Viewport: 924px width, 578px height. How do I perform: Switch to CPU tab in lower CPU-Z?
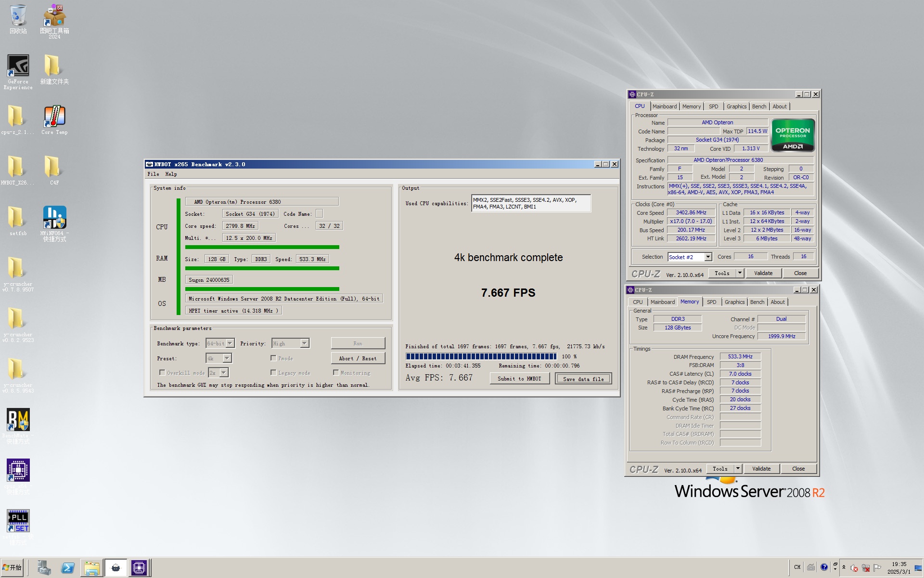(x=638, y=302)
